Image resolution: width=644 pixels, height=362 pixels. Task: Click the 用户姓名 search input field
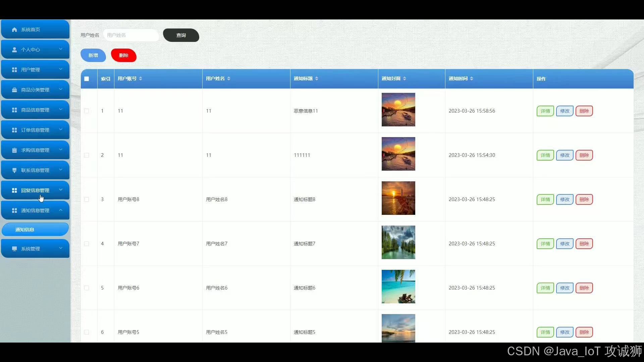coord(131,35)
